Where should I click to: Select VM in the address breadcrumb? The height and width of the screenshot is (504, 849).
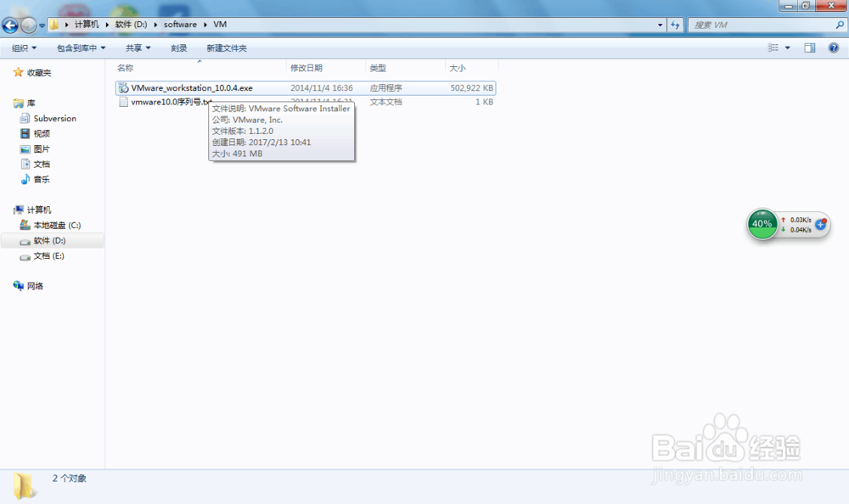pyautogui.click(x=220, y=25)
